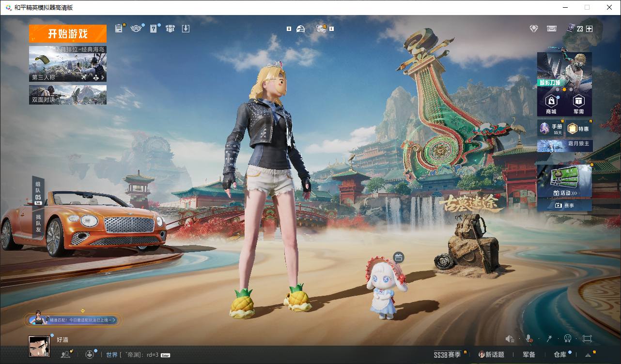Open the question mark help icon
Screen dimensions: 621x364
click(154, 29)
